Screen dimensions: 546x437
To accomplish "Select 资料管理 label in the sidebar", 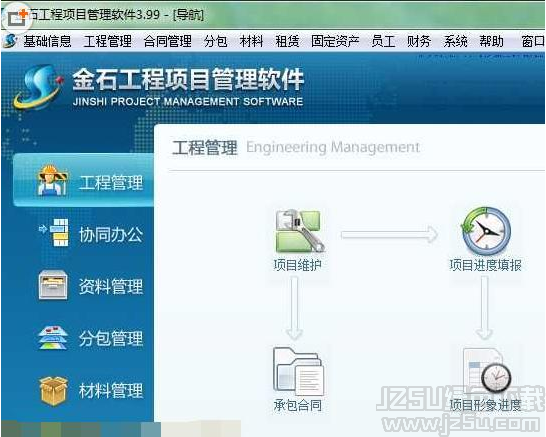I will point(111,287).
